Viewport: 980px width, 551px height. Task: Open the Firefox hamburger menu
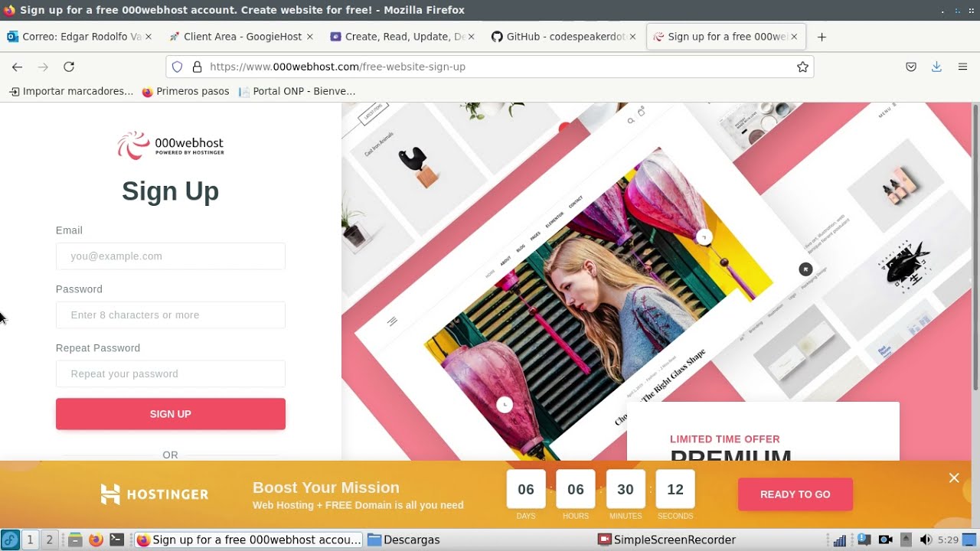(962, 67)
